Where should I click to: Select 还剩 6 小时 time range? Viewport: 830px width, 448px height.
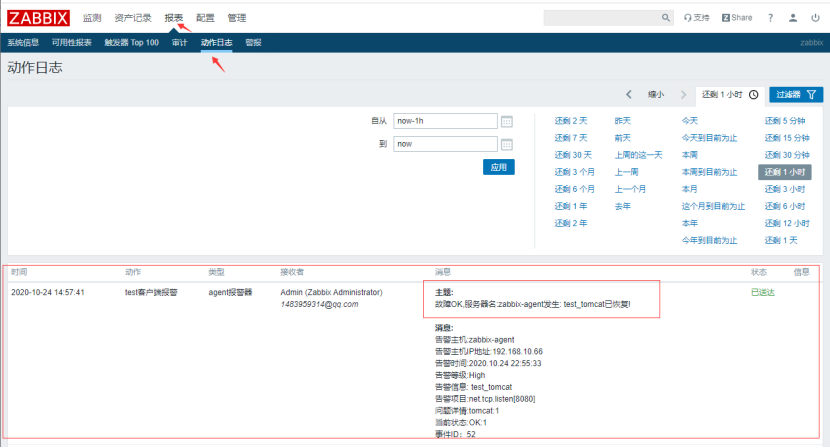[x=785, y=206]
